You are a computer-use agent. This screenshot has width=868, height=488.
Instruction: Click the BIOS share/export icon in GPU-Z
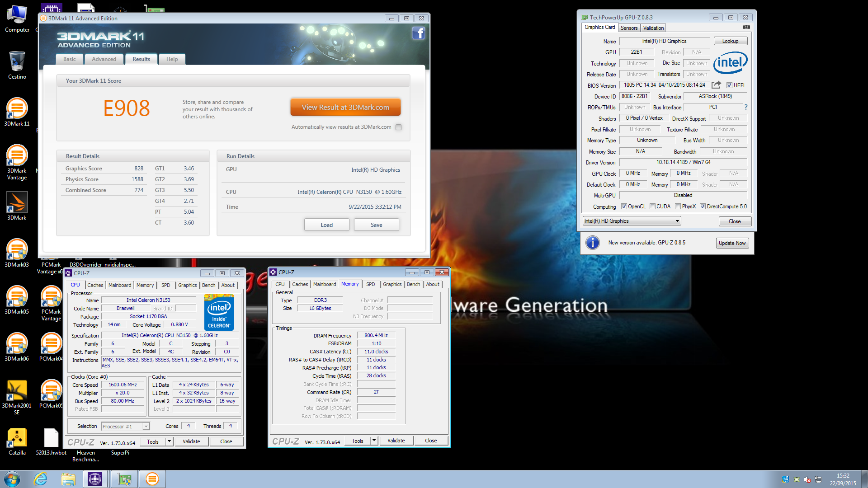pyautogui.click(x=716, y=85)
